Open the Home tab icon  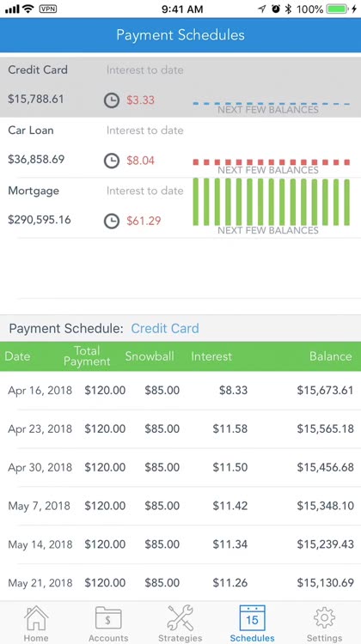coord(36,618)
